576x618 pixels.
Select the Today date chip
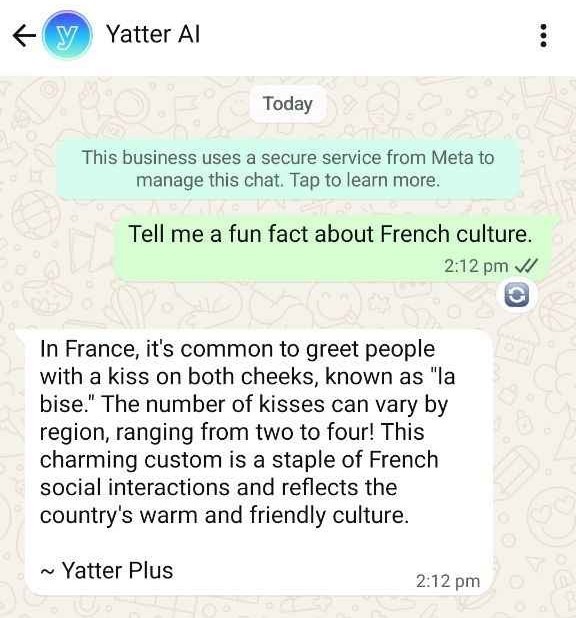click(288, 104)
